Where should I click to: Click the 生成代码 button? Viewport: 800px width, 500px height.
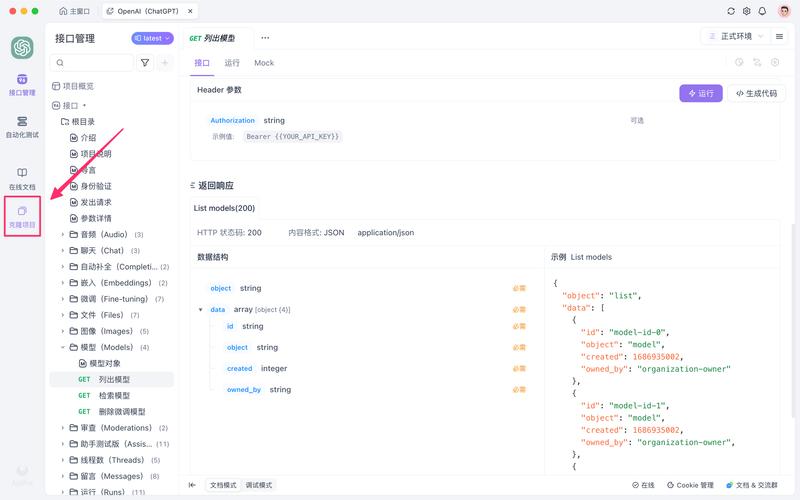point(756,93)
